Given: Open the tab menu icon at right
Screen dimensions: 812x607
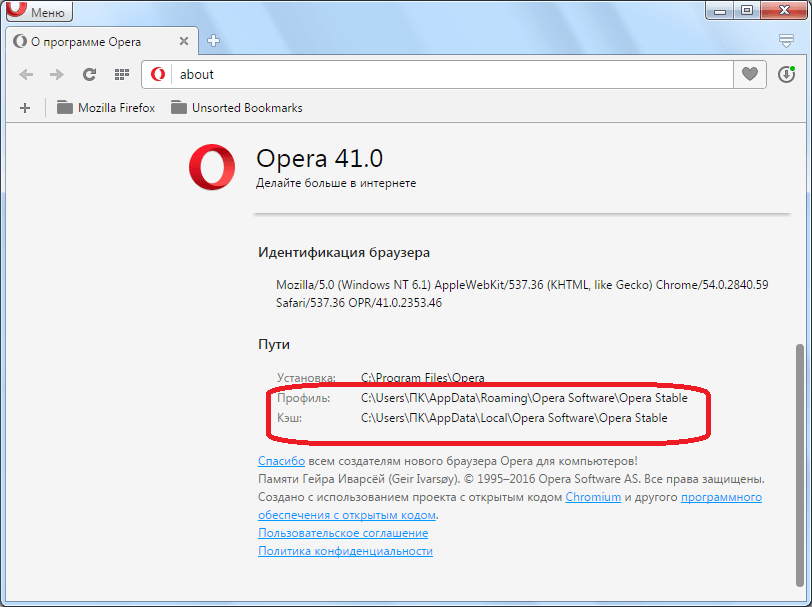Looking at the screenshot, I should pos(786,41).
